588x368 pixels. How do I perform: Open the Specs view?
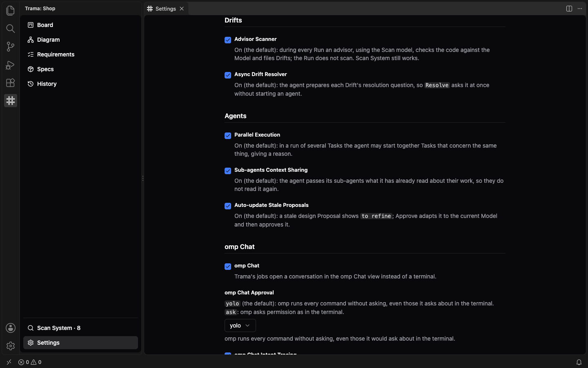80,69
